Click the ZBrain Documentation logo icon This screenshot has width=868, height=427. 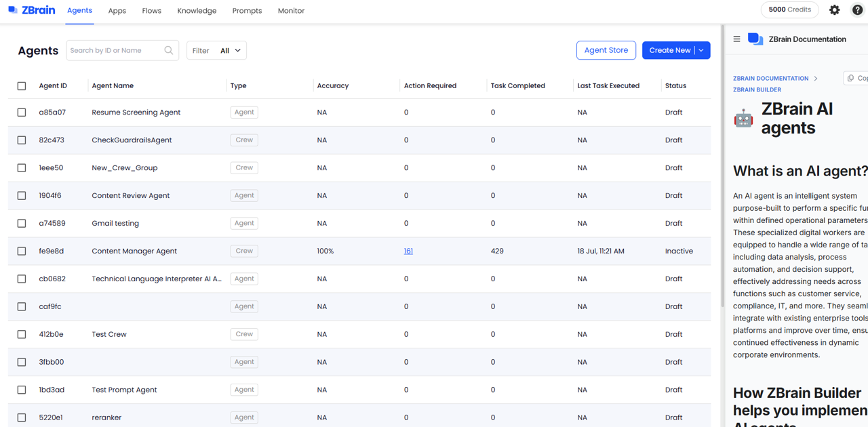[x=755, y=39]
